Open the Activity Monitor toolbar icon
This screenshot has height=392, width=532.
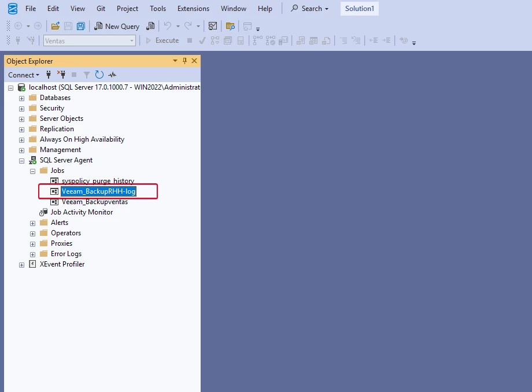[x=213, y=26]
